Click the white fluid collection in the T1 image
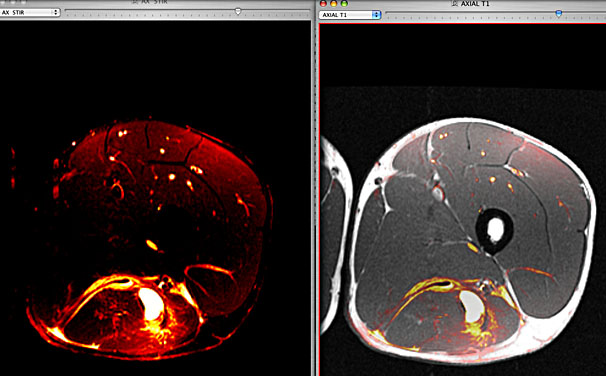 click(473, 306)
